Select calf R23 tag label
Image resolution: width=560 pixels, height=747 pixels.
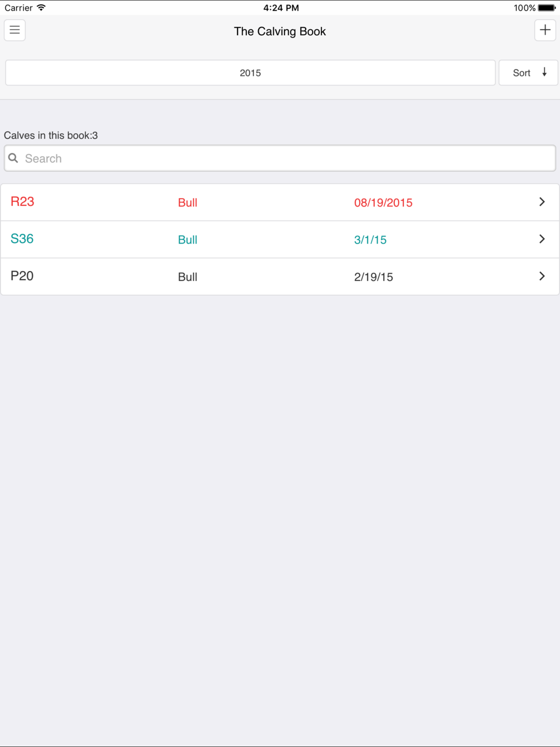(22, 202)
